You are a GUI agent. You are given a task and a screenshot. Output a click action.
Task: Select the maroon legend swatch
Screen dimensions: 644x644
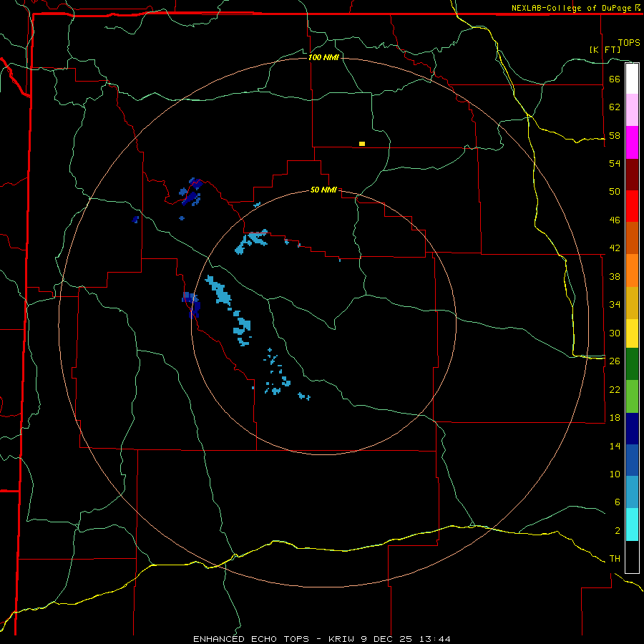coord(632,175)
